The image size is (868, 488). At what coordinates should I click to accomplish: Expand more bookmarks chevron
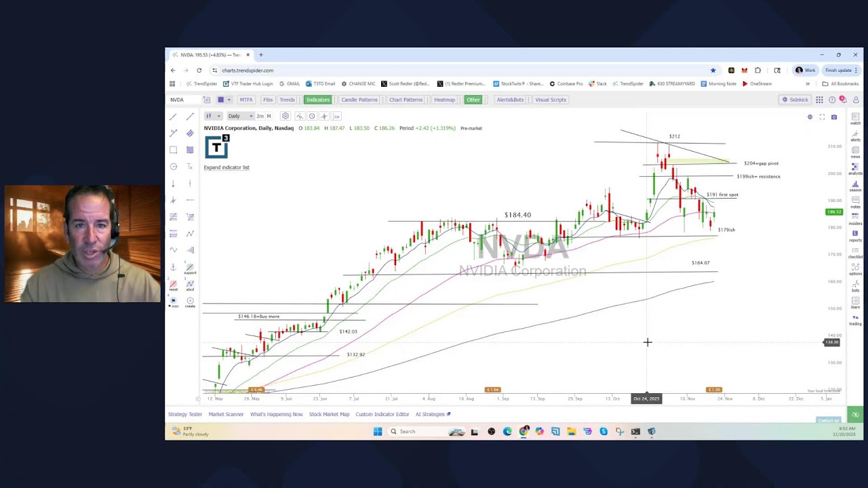point(807,84)
